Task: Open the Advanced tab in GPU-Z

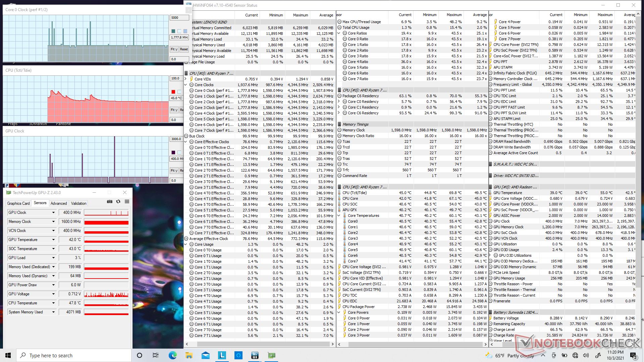Action: [59, 203]
